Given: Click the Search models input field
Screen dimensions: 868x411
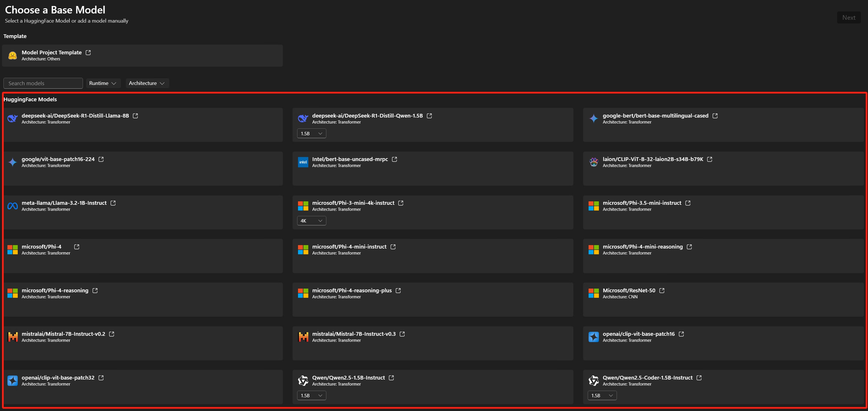Looking at the screenshot, I should pos(43,83).
